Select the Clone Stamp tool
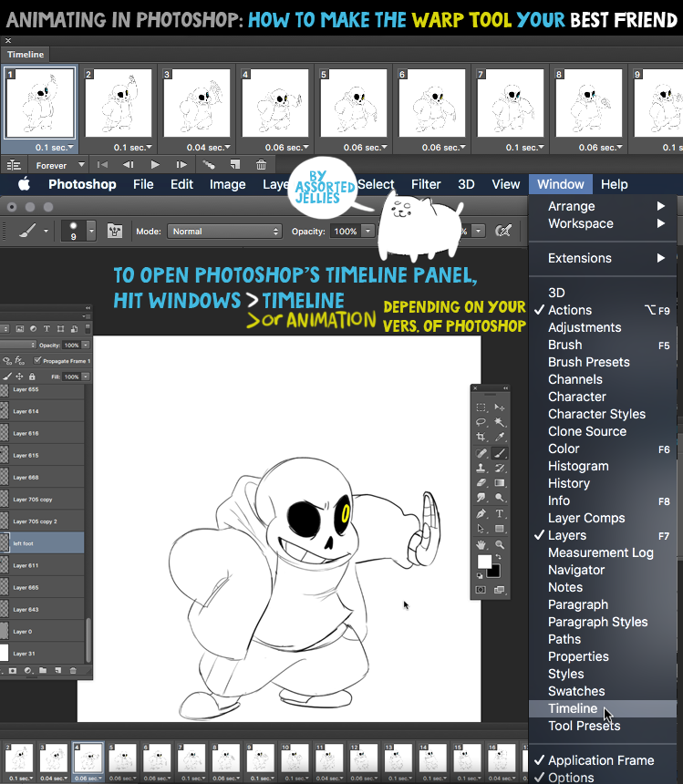The image size is (683, 784). click(481, 468)
